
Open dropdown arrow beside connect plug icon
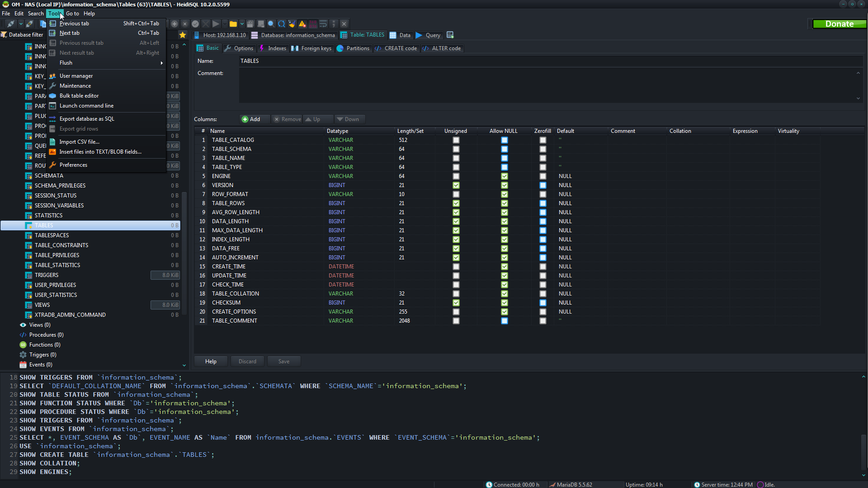[20, 24]
